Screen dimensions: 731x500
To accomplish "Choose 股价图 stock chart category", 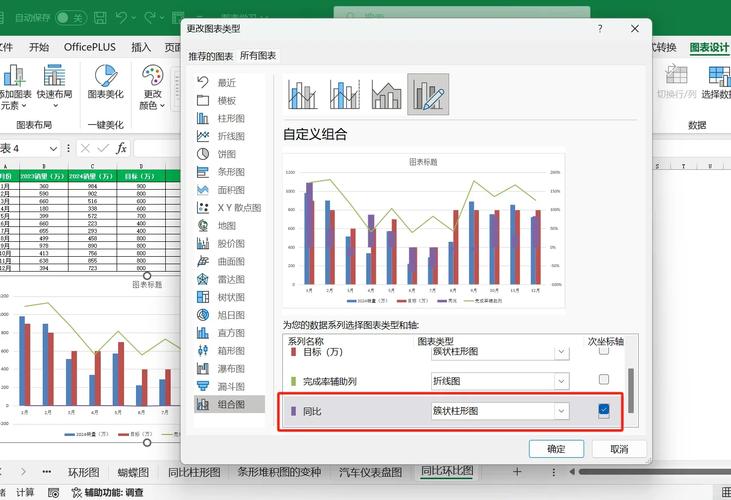I will tap(228, 244).
